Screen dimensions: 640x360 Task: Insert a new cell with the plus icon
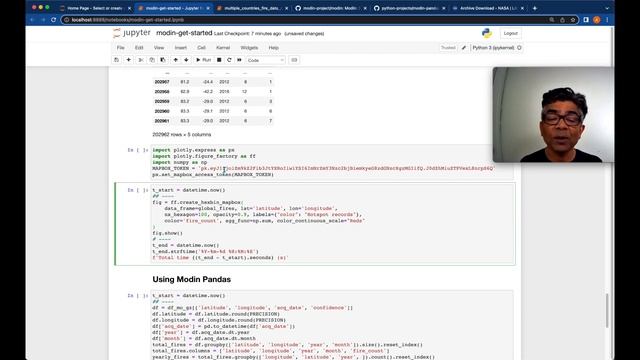pos(129,60)
